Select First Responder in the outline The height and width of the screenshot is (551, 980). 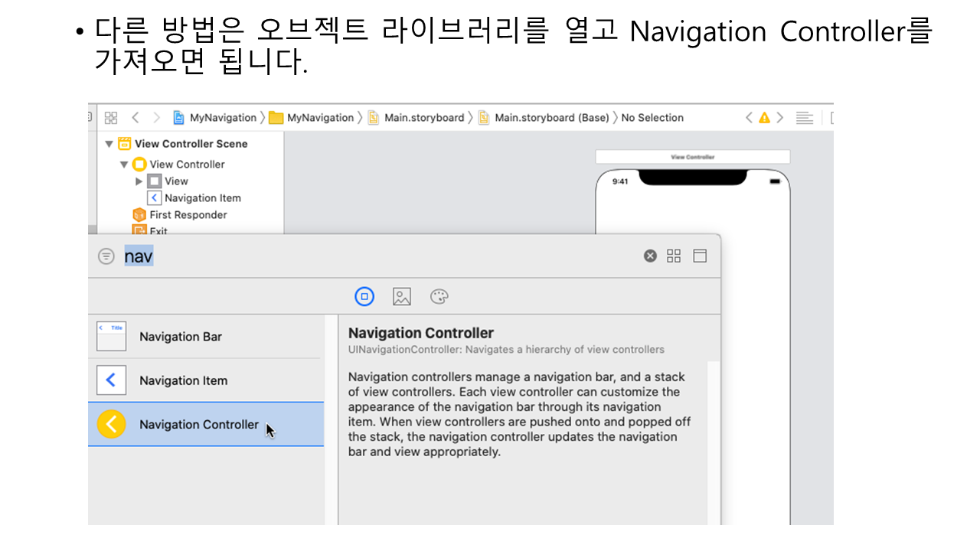pyautogui.click(x=188, y=215)
